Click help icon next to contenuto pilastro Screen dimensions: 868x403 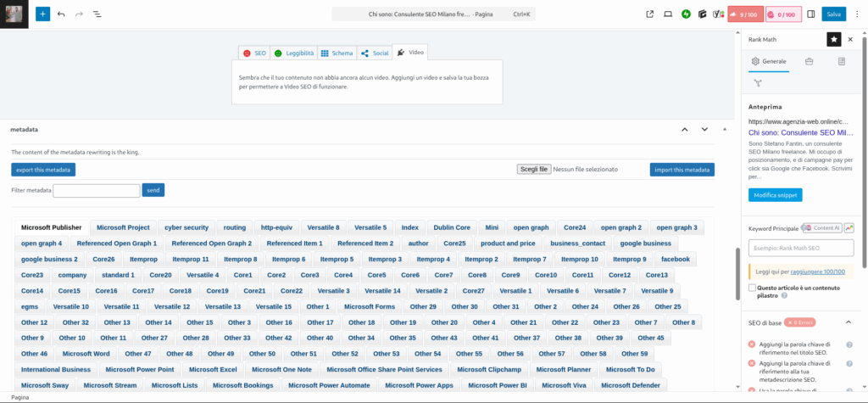coord(784,296)
